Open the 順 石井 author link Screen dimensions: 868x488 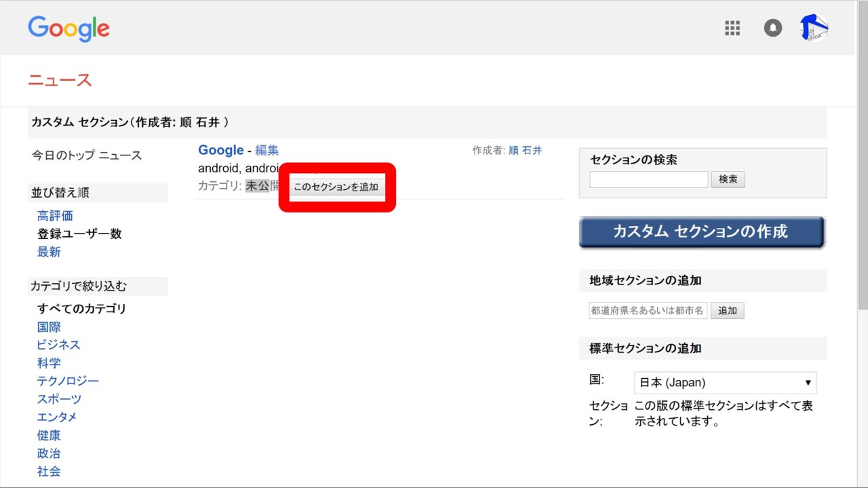click(x=526, y=151)
